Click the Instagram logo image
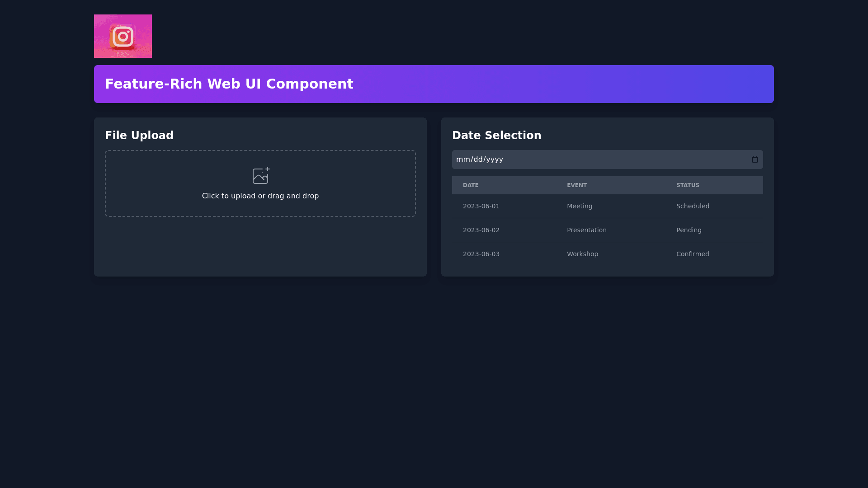Image resolution: width=868 pixels, height=488 pixels. pos(123,36)
